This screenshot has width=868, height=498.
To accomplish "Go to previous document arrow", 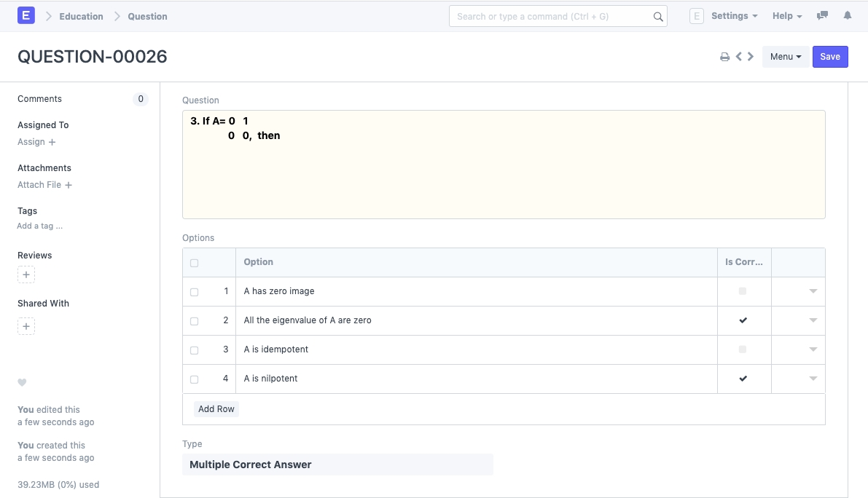I will pyautogui.click(x=739, y=57).
